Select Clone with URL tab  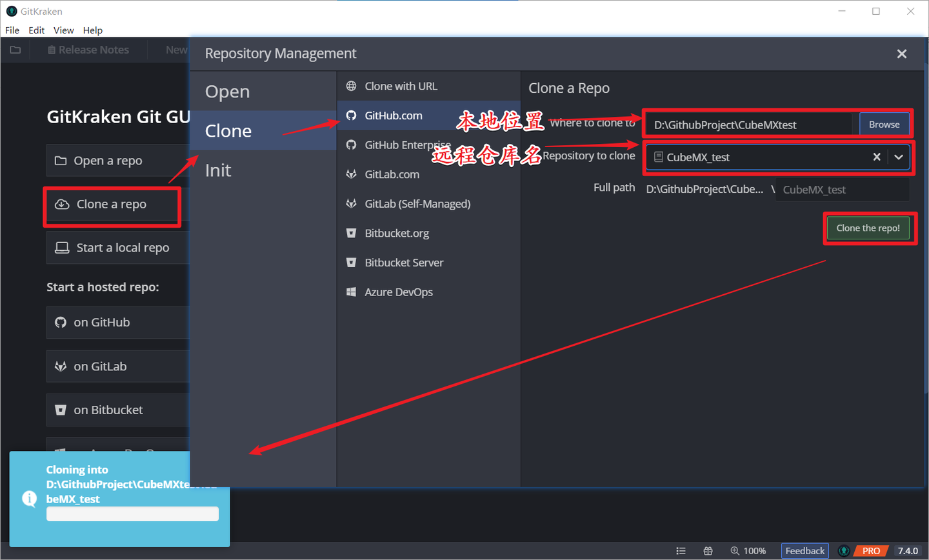pyautogui.click(x=399, y=85)
